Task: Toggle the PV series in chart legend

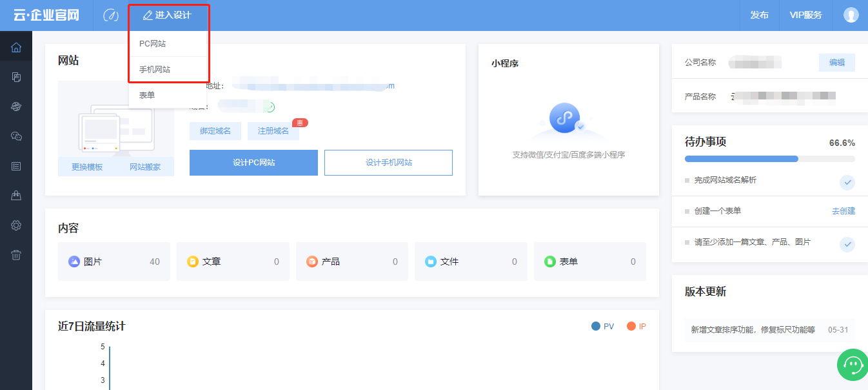Action: coord(602,327)
